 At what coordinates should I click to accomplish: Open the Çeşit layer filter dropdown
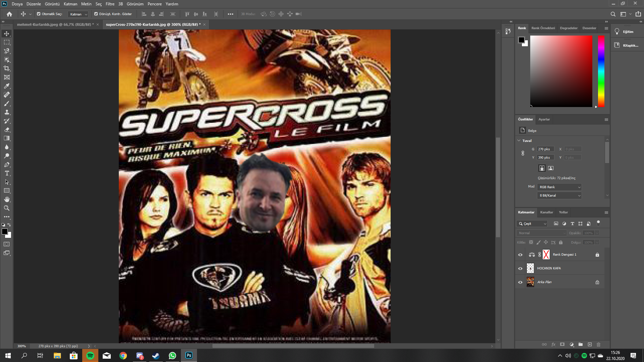click(x=532, y=224)
